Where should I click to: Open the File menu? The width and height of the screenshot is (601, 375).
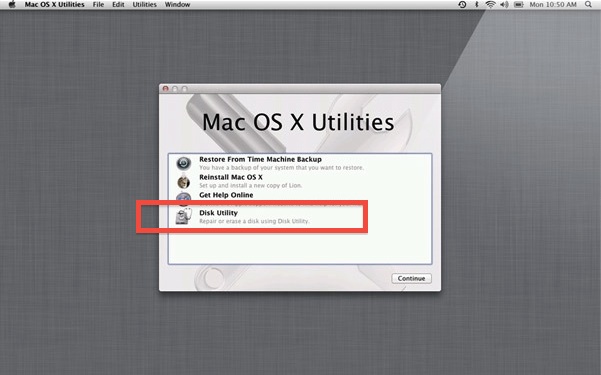[99, 5]
